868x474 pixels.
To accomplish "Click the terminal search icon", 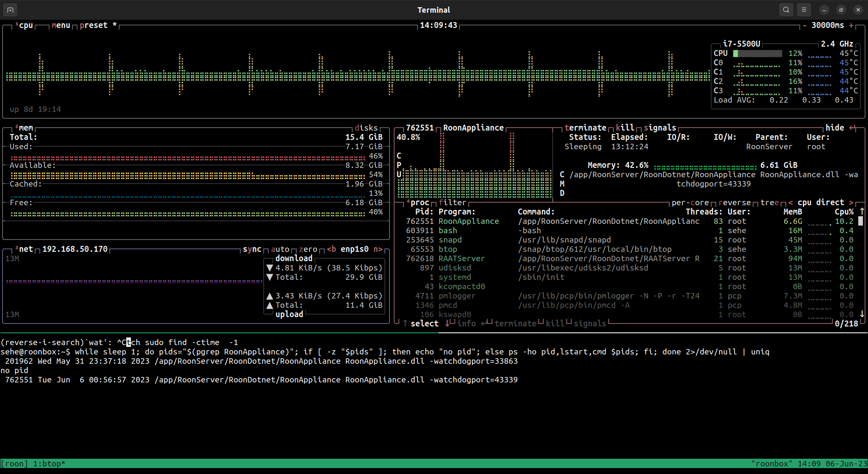I will click(x=786, y=10).
